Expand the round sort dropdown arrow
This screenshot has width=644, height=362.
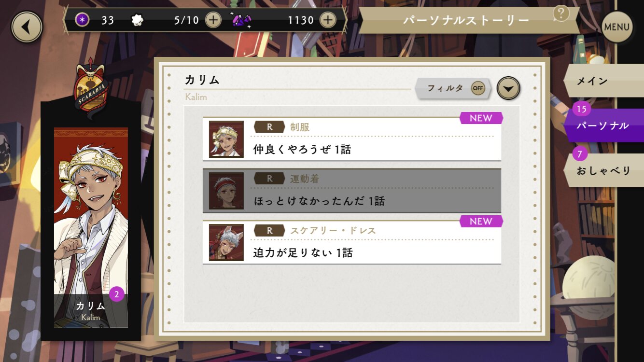[x=509, y=88]
